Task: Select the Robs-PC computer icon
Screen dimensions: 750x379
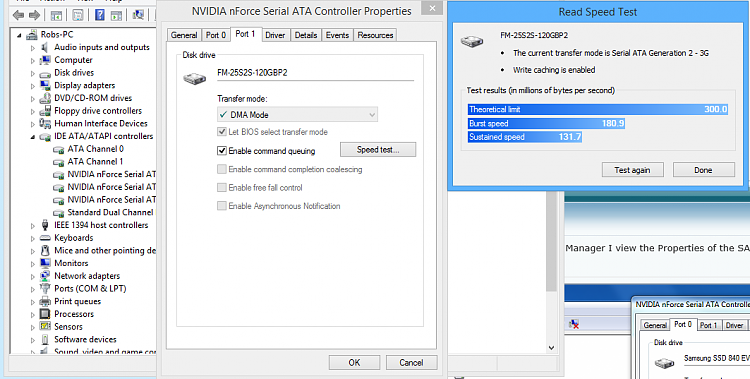Action: 32,35
